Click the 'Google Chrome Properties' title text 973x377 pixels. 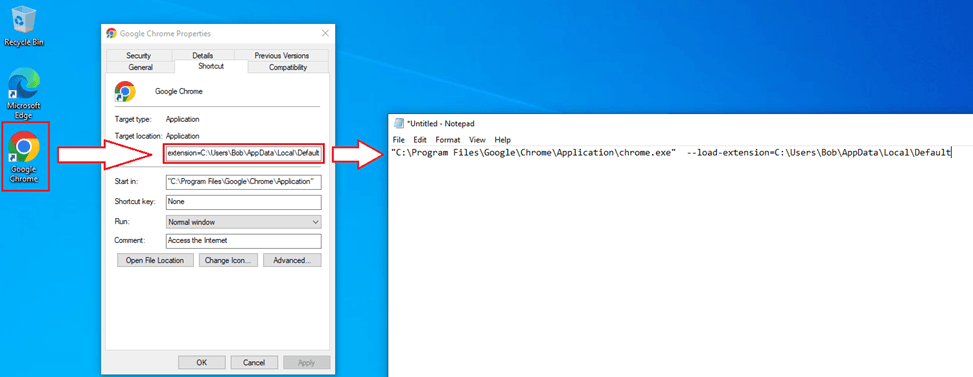click(x=165, y=33)
